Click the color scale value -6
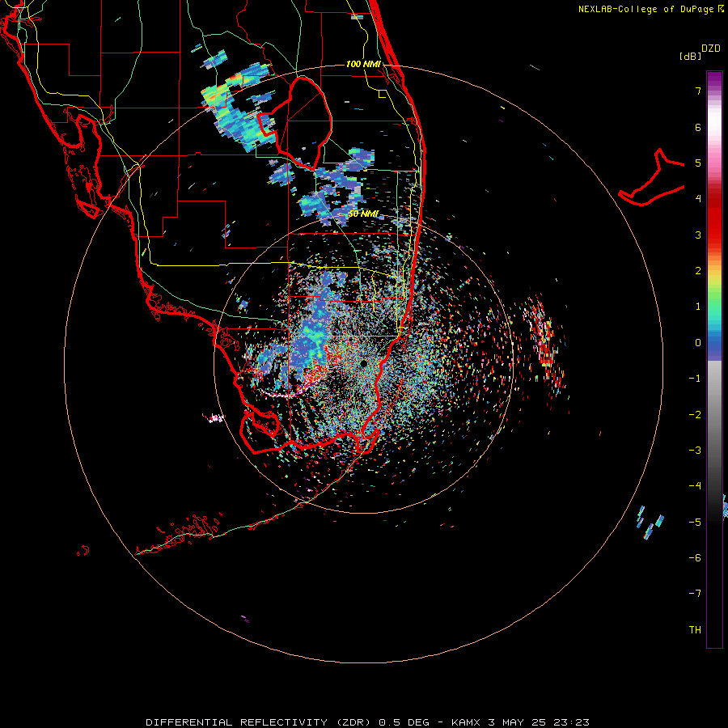This screenshot has height=728, width=728. point(695,558)
